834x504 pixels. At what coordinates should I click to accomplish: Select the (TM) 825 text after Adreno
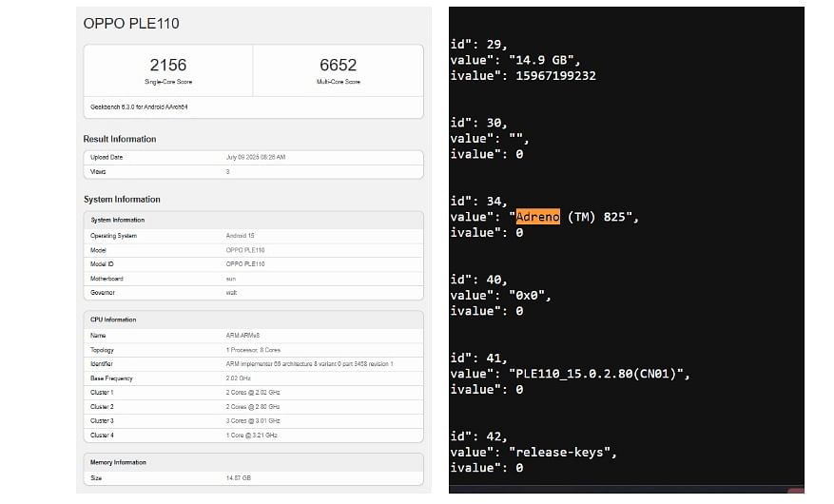click(595, 217)
